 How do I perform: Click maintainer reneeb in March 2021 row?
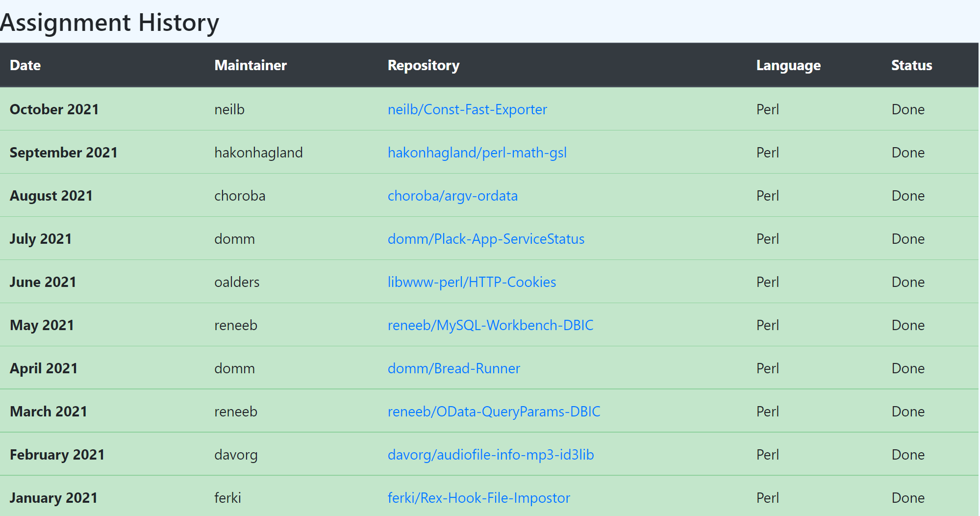(x=236, y=412)
